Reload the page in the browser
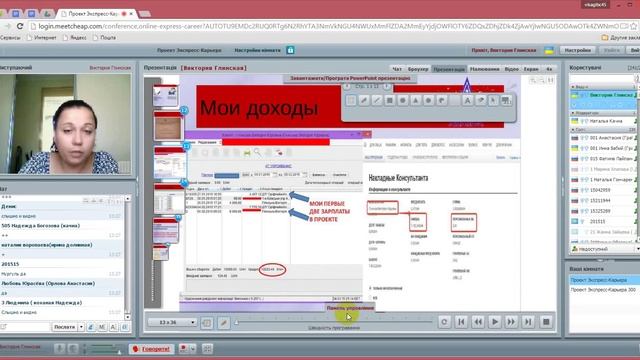Screen dimensions: 640x360 [x=20, y=26]
